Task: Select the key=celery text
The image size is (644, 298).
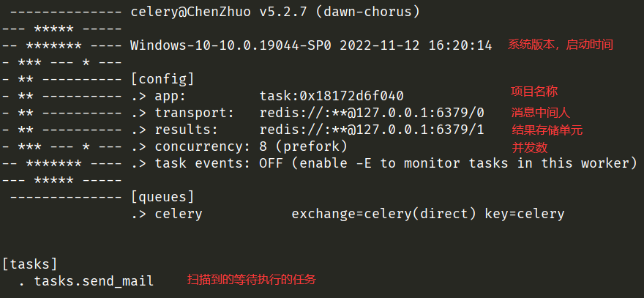Action: coord(525,214)
